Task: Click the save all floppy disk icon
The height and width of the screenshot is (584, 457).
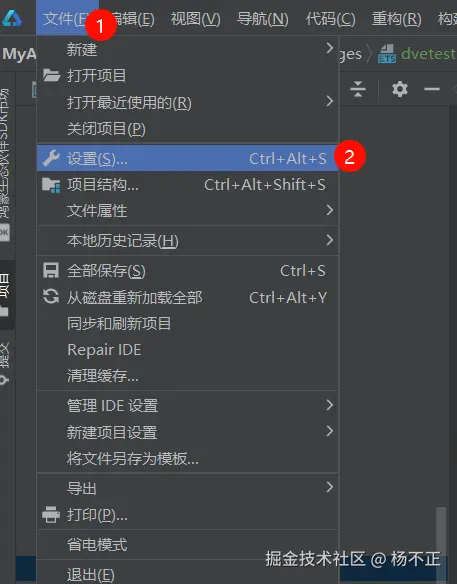Action: tap(51, 270)
